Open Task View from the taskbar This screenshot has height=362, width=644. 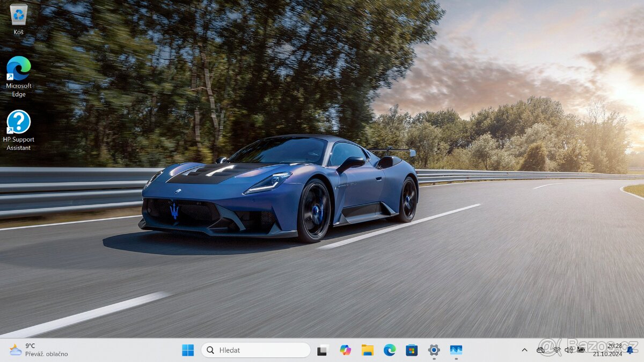[x=323, y=350]
